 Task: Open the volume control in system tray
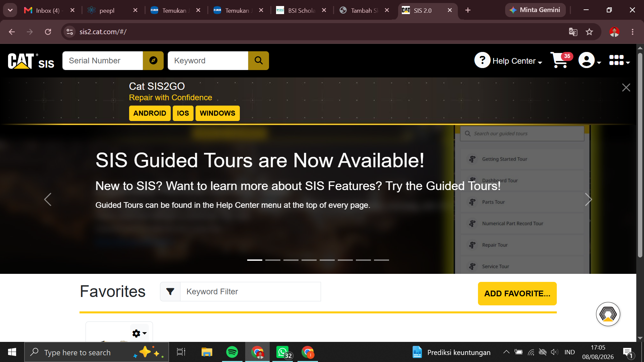(554, 352)
